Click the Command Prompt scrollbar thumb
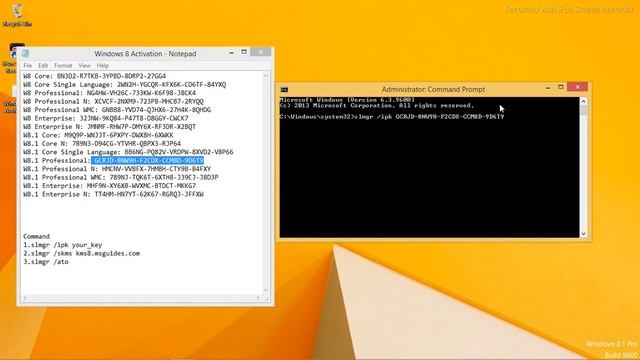This screenshot has height=360, width=640. coord(583,110)
